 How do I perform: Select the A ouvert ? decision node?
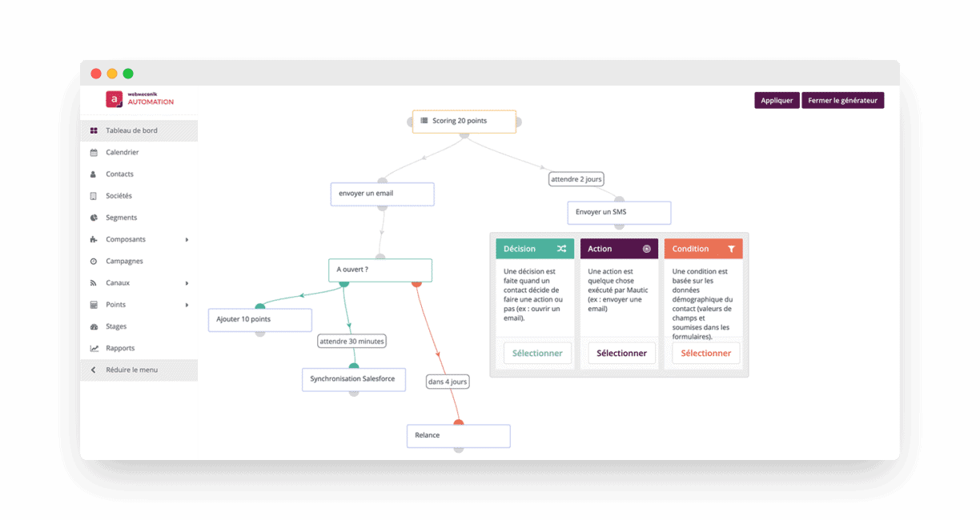click(380, 270)
